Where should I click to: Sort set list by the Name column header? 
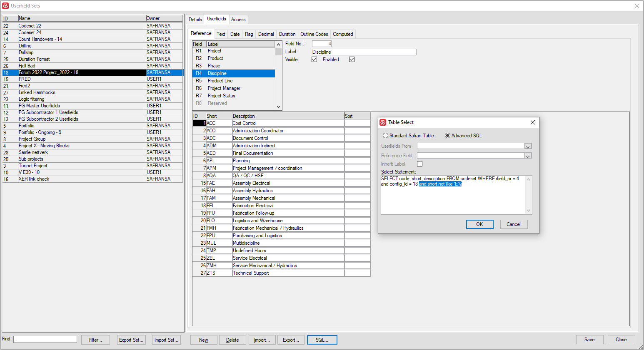click(82, 18)
